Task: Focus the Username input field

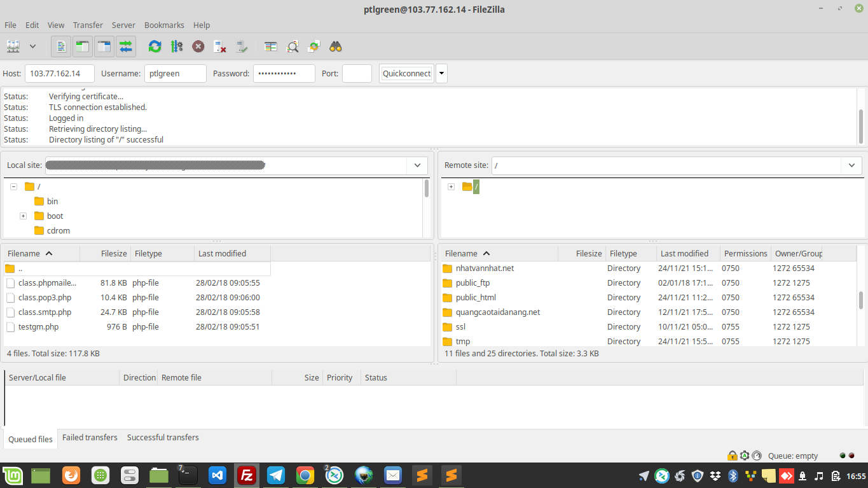Action: click(176, 73)
